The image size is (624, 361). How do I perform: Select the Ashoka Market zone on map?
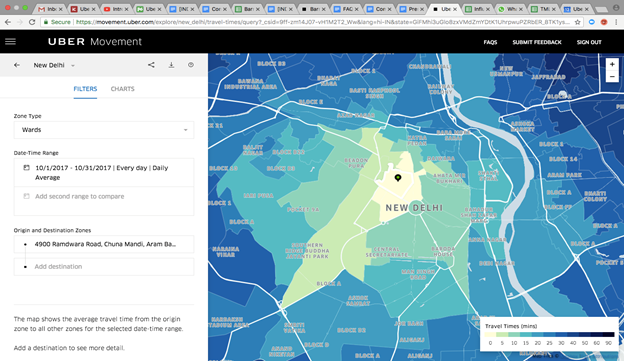(523, 127)
